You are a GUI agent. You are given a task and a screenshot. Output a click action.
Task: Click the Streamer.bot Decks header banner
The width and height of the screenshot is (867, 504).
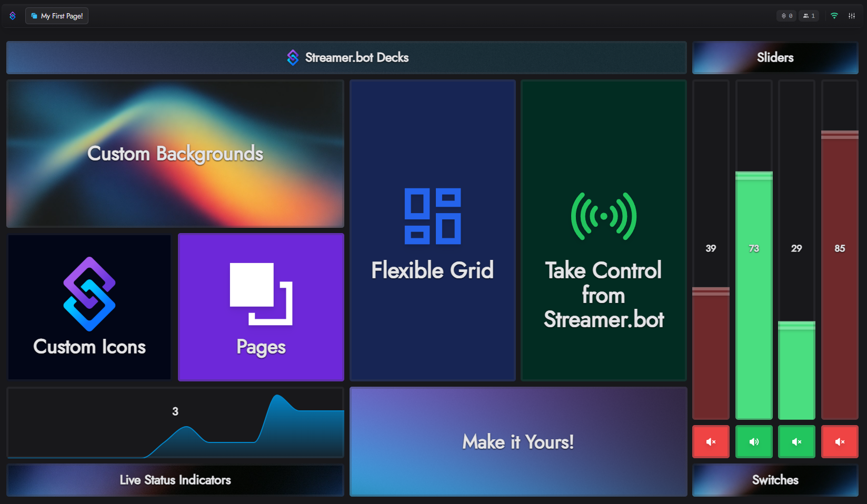pos(346,57)
